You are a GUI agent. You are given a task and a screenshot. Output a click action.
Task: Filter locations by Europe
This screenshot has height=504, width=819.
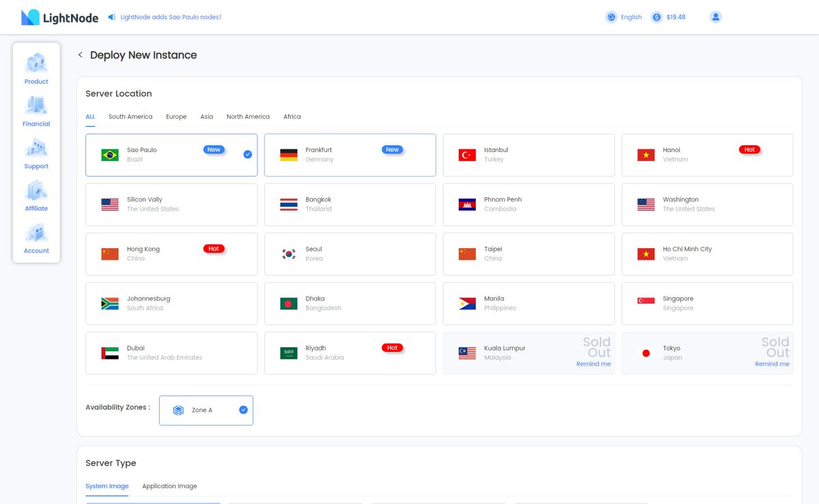coord(176,117)
